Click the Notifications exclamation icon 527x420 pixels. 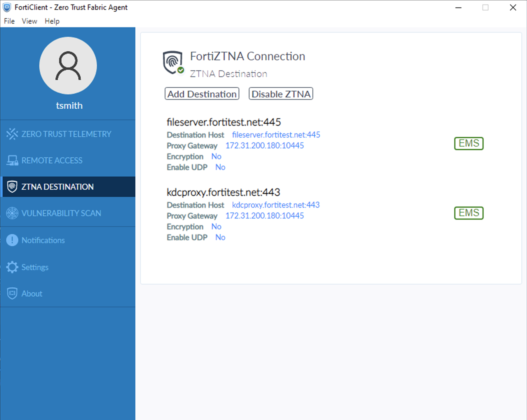[12, 240]
